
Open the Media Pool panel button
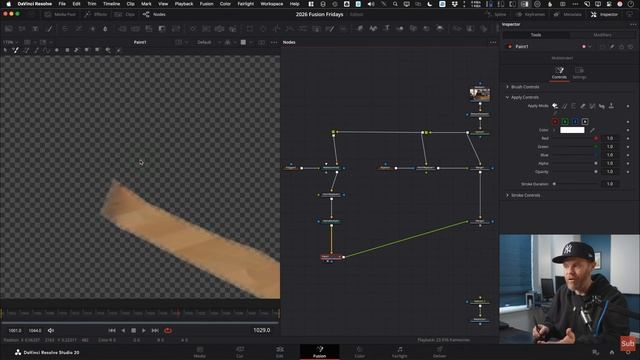tap(60, 14)
